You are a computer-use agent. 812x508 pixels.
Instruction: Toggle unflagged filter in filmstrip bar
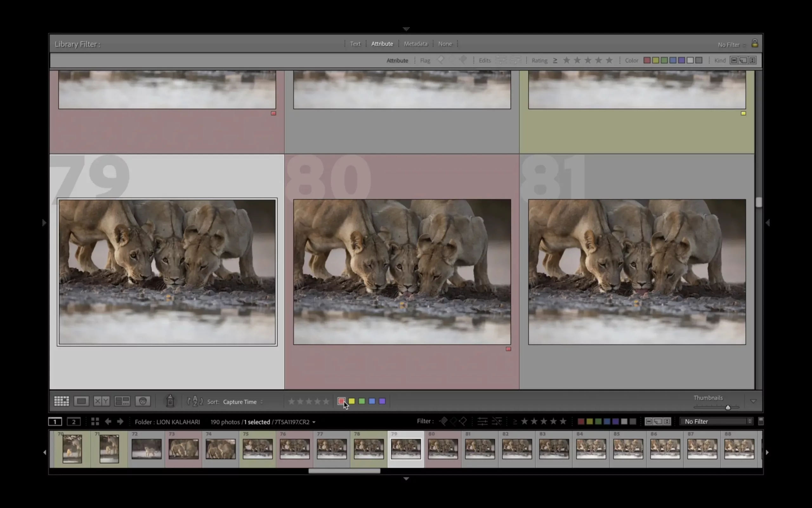[453, 421]
